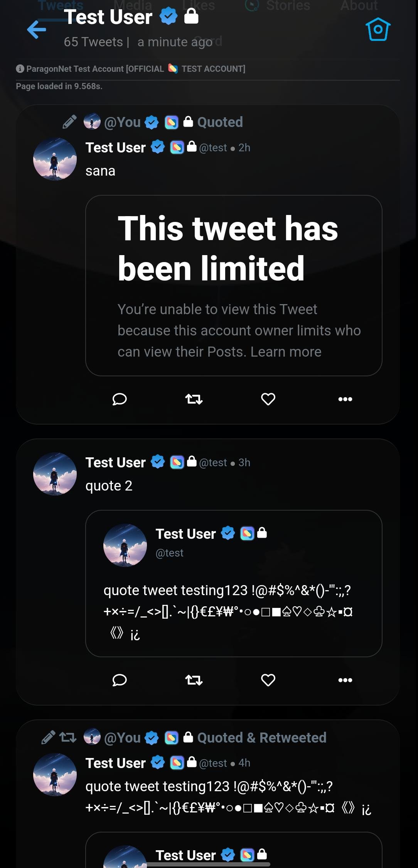The height and width of the screenshot is (868, 418).
Task: Open the home camera icon at top right
Action: tap(378, 29)
